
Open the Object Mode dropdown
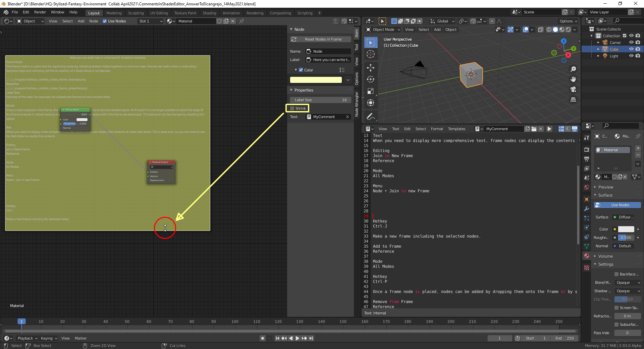point(382,30)
